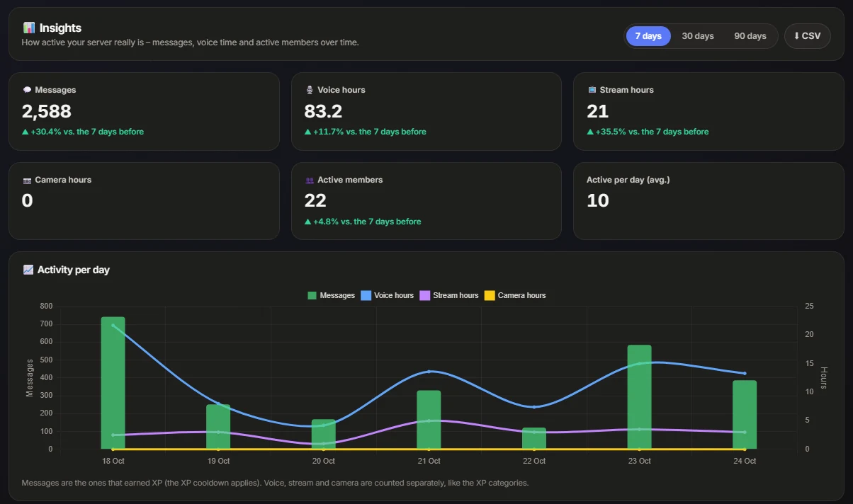Screen dimensions: 853x504
Task: Click the 21 Oct axis label
Action: 429,461
